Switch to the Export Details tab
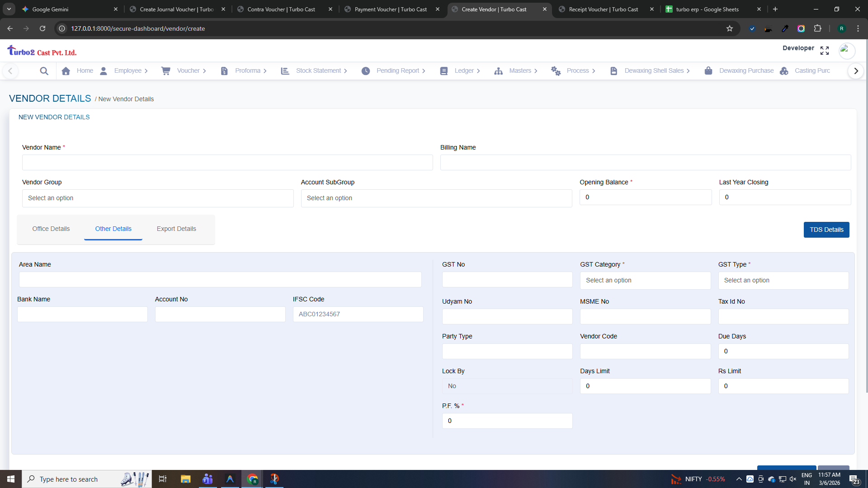The height and width of the screenshot is (488, 868). [176, 229]
